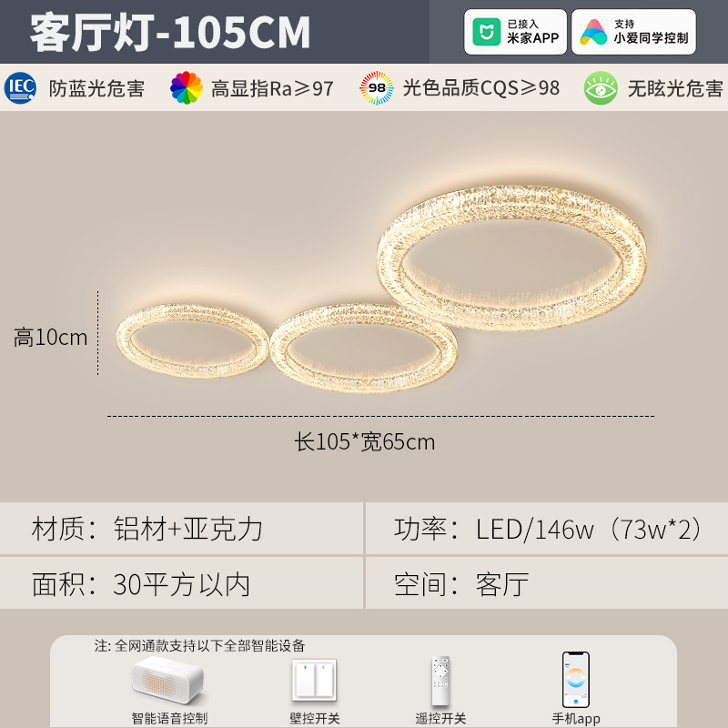Select the 支持小爱同学控制 badge

point(633,32)
